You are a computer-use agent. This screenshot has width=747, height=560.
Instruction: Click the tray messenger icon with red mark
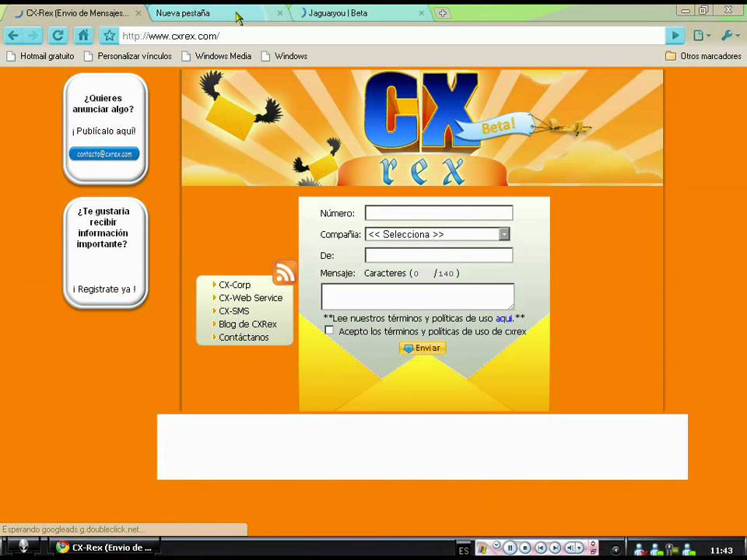(639, 550)
